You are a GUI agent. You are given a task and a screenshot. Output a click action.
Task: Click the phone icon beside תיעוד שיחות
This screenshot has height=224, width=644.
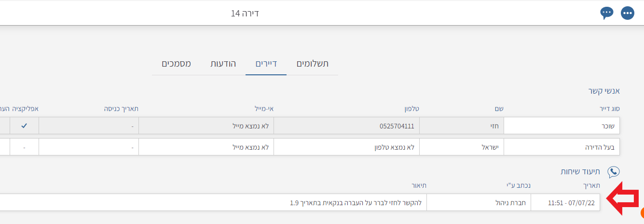point(614,172)
